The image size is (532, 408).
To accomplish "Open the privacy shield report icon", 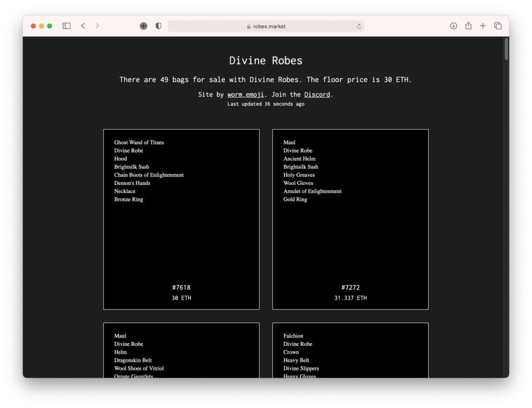I will click(159, 26).
